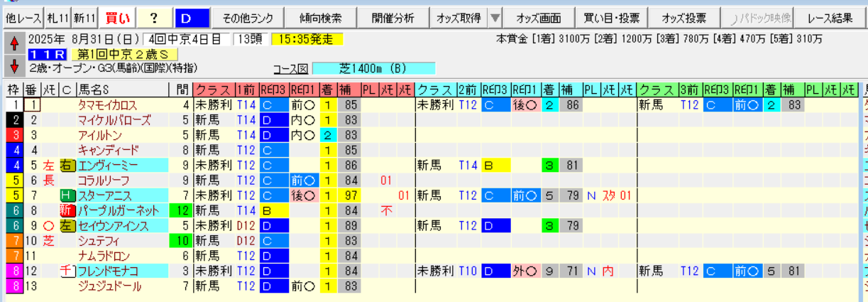Image resolution: width=868 pixels, height=302 pixels.
Task: Select horse キャンディード
Action: [108, 150]
